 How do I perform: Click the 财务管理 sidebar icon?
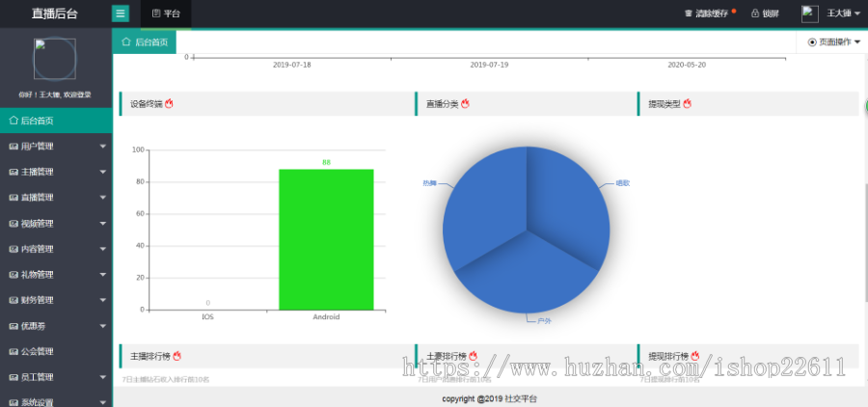(x=14, y=300)
